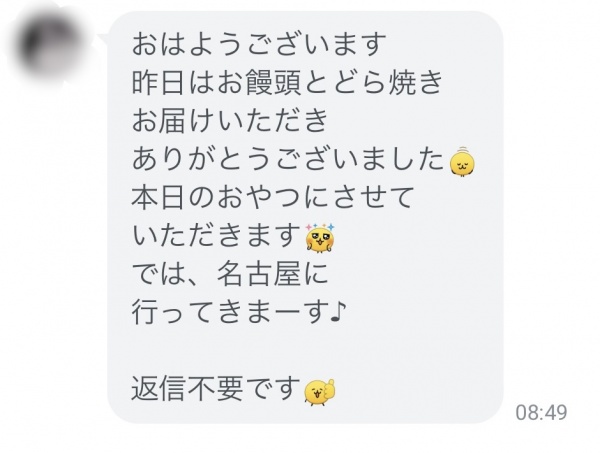Click the word どら焼き in the message
Image resolution: width=600 pixels, height=453 pixels.
[x=388, y=82]
